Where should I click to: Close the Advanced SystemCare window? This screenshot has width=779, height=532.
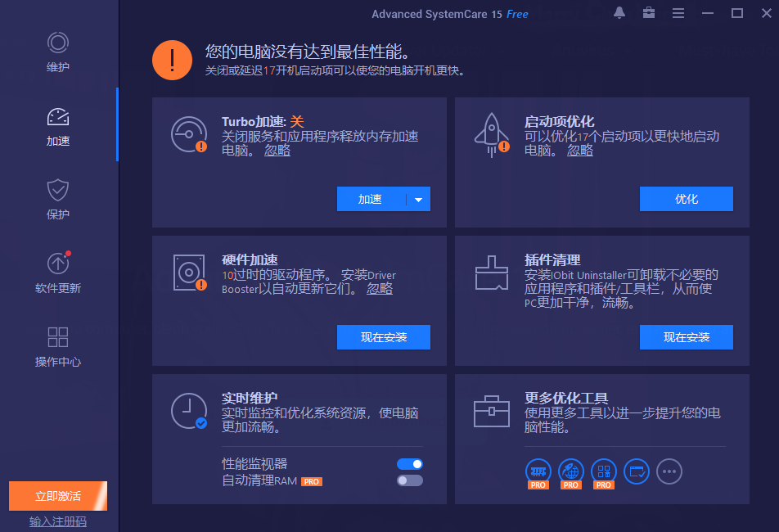(x=767, y=13)
